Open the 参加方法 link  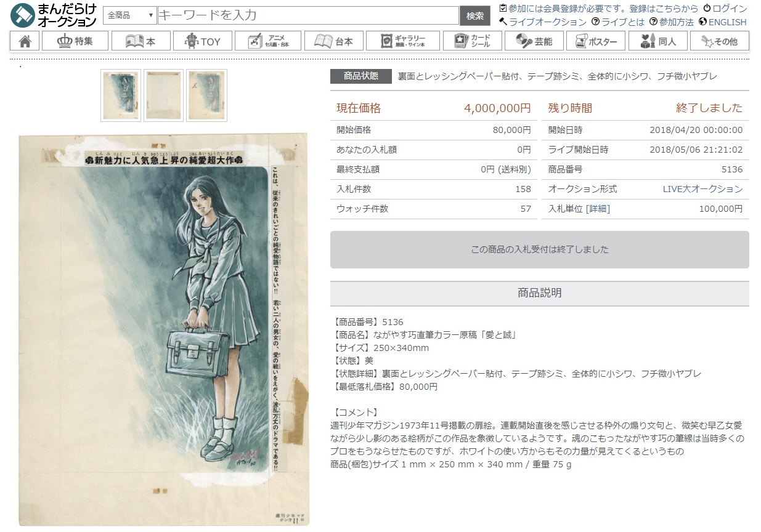tap(672, 22)
